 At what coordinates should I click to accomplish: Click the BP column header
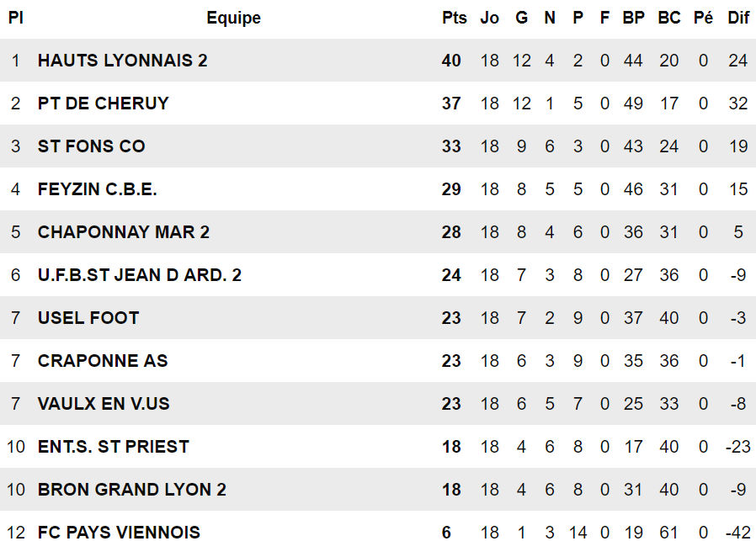point(633,18)
